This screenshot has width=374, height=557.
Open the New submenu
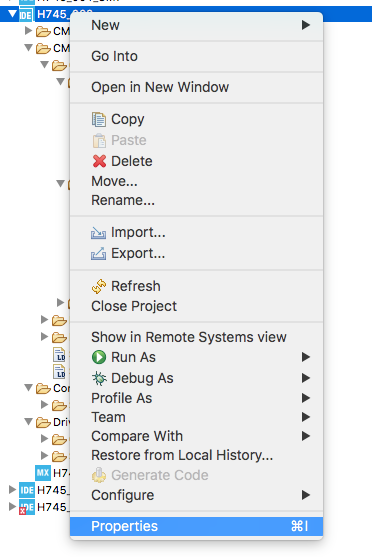(196, 25)
